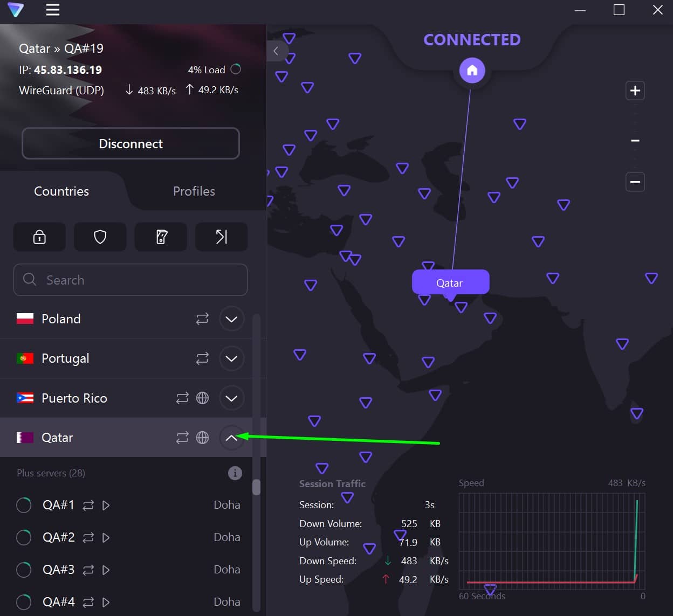Collapse the Qatar server list
Screen dimensions: 673x616
[231, 438]
